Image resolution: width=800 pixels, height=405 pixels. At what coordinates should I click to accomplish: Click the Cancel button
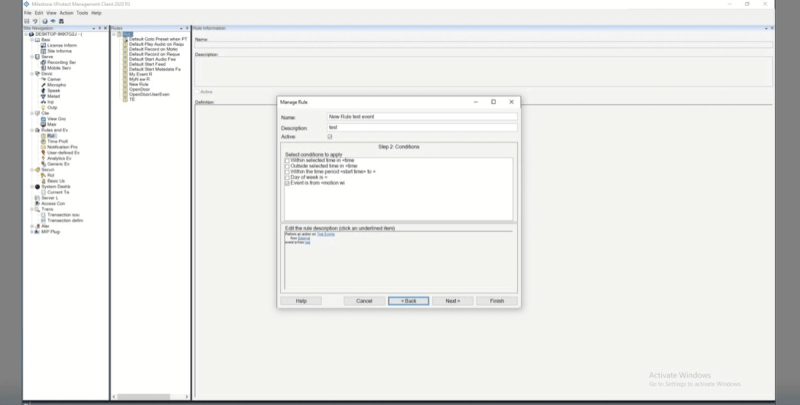point(364,301)
